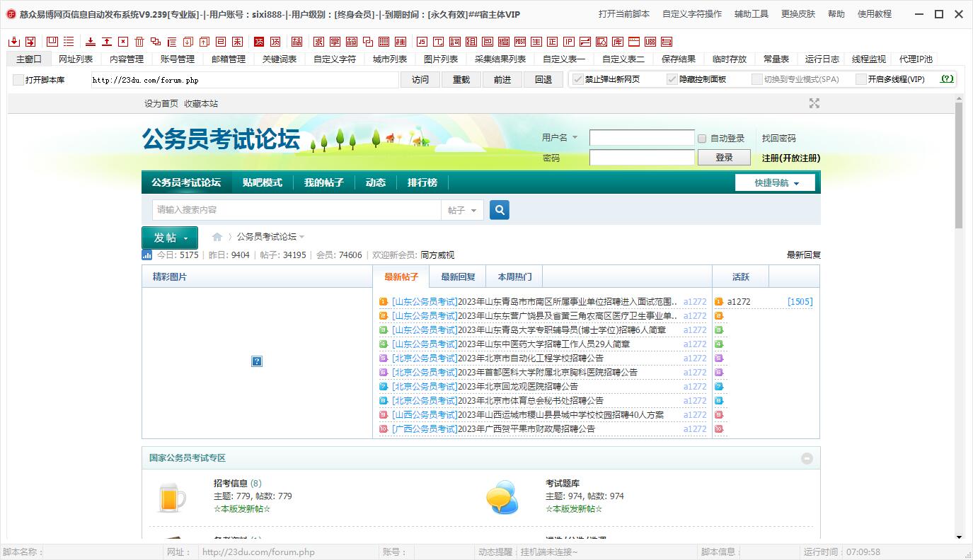Switch to the 网址列表 tab

[x=76, y=59]
